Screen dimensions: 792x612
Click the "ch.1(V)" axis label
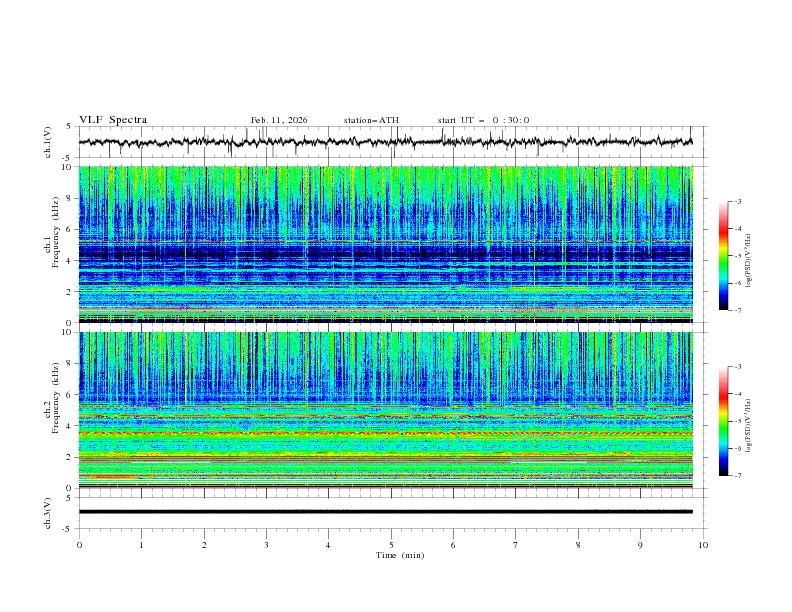coord(48,142)
